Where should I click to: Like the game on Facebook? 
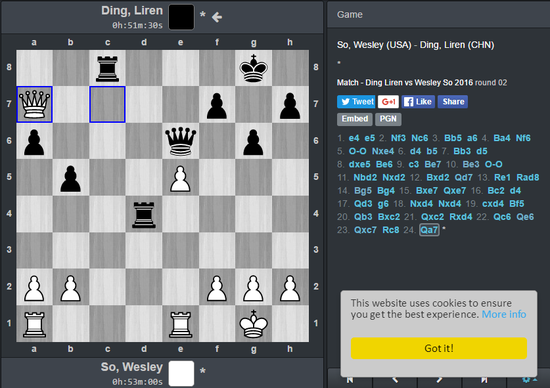(418, 102)
